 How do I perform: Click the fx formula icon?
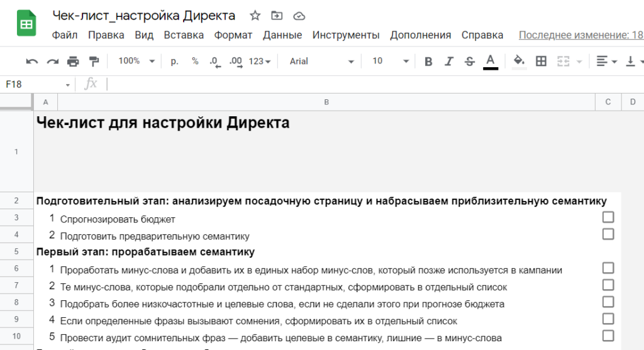[x=91, y=84]
